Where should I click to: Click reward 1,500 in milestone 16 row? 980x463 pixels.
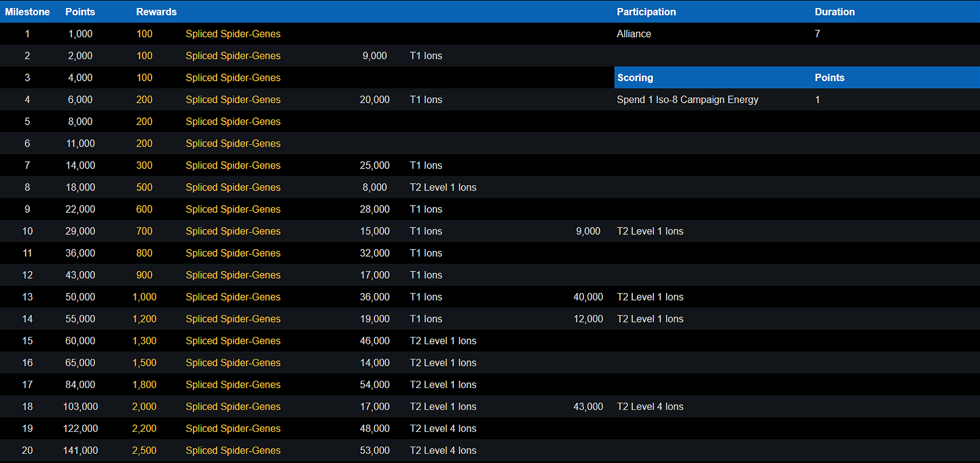144,363
